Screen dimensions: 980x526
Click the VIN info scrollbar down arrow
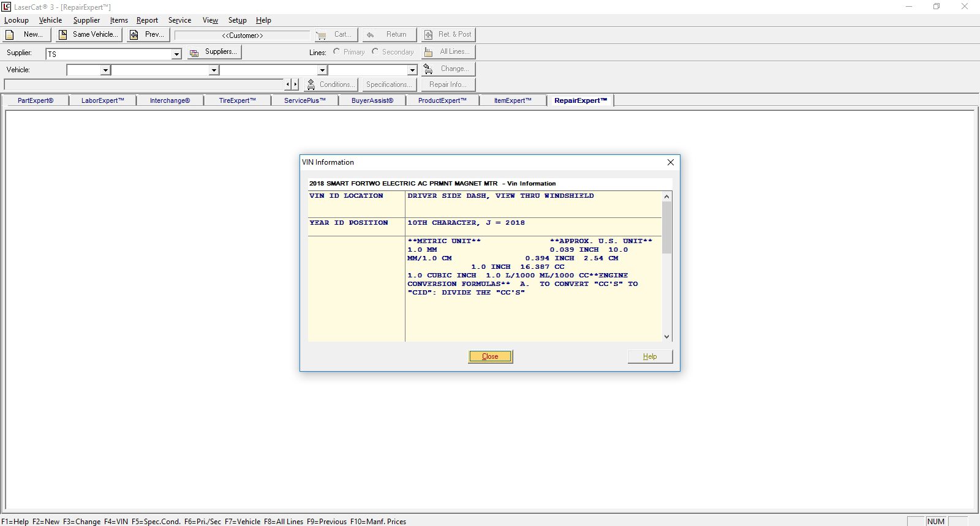[666, 336]
